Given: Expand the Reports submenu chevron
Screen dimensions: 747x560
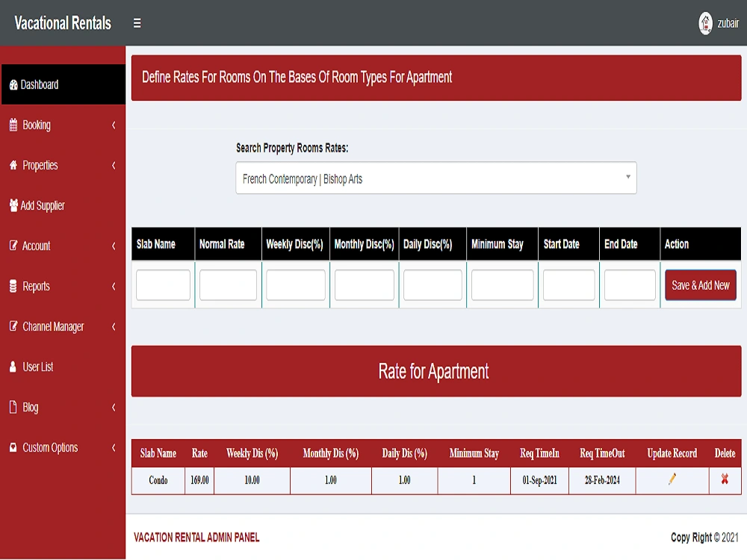Looking at the screenshot, I should 114,286.
